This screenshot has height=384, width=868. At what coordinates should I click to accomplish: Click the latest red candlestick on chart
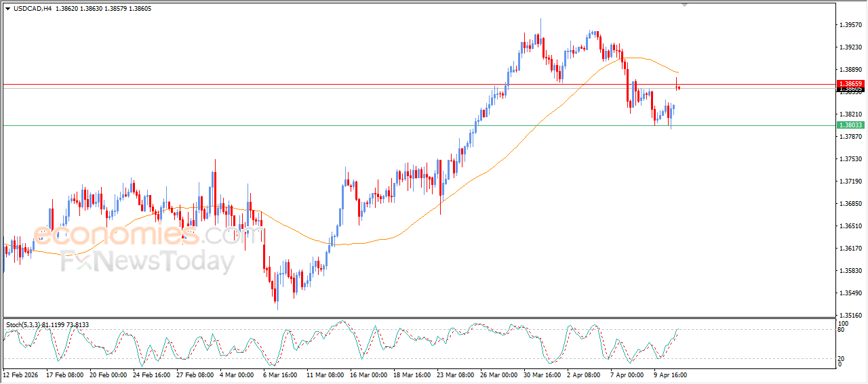pyautogui.click(x=677, y=85)
